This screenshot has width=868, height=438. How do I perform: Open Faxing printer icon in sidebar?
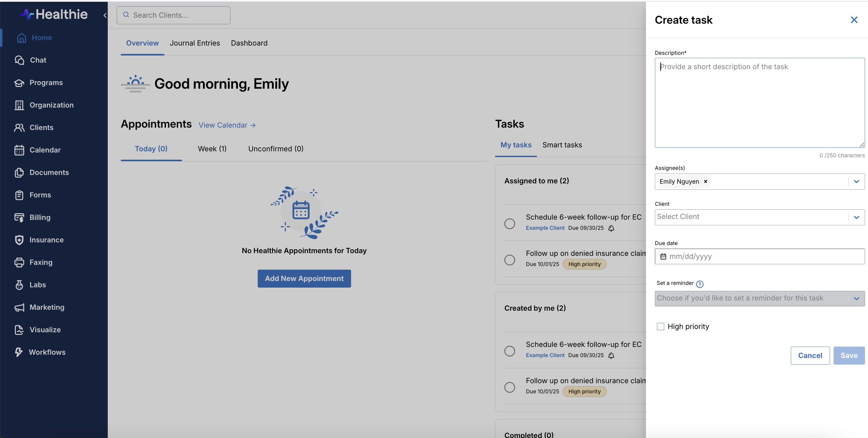19,262
